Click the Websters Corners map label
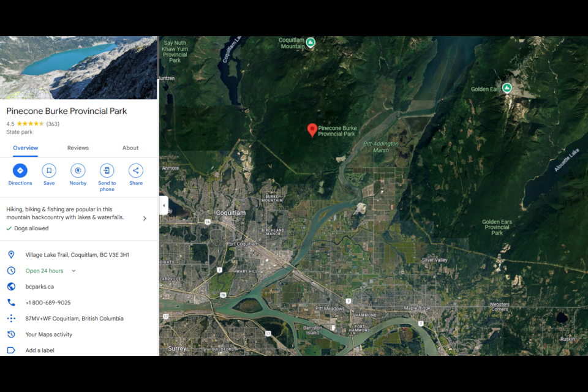The width and height of the screenshot is (588, 392). (500, 307)
